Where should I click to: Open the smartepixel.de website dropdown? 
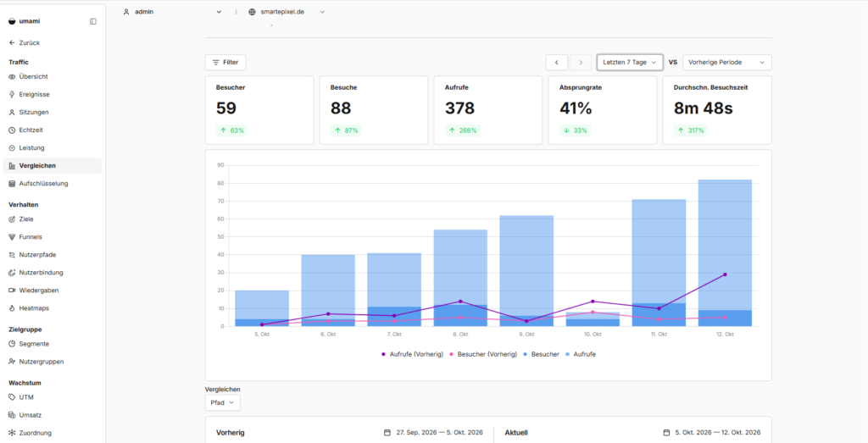point(287,12)
